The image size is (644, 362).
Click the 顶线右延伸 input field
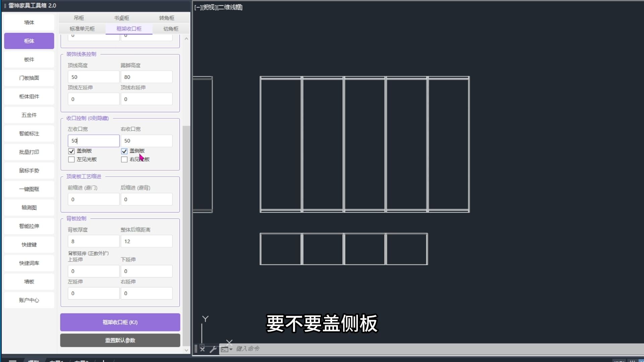pos(147,99)
